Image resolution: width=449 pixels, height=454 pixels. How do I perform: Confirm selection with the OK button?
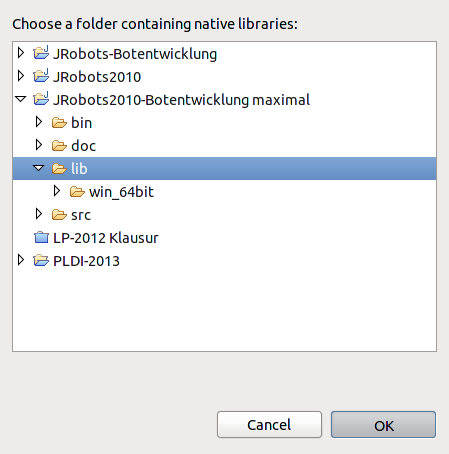pos(383,425)
